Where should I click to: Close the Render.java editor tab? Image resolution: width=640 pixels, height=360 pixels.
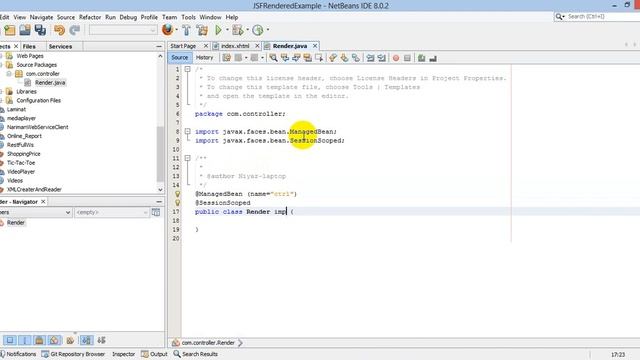[315, 46]
